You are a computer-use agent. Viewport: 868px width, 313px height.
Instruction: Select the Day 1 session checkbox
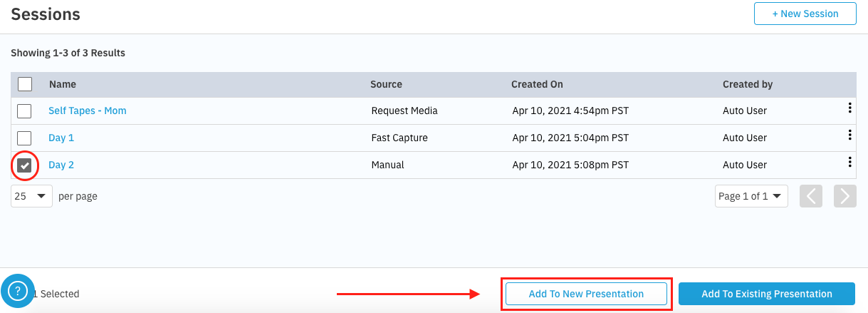point(25,138)
